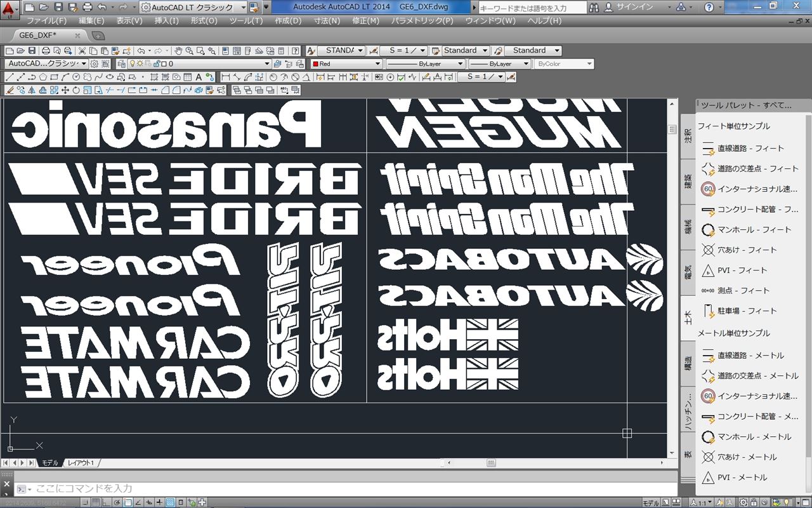Select the Move tool

coord(65,90)
